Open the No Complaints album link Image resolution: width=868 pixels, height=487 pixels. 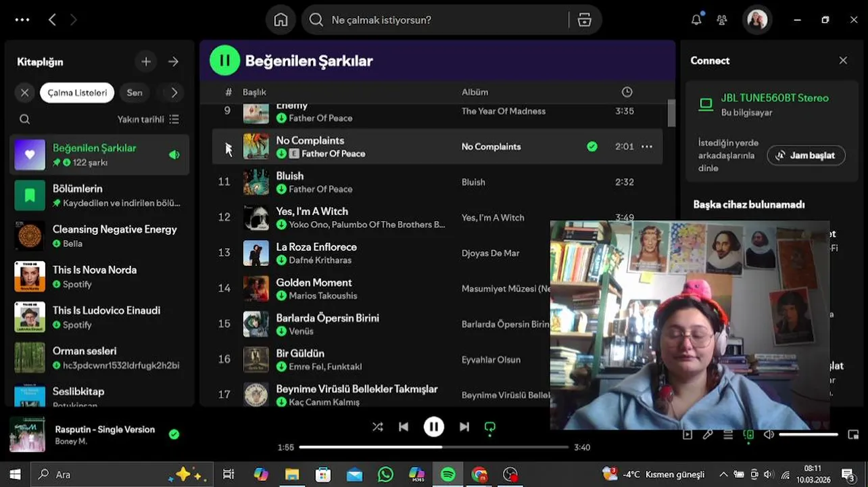point(491,147)
